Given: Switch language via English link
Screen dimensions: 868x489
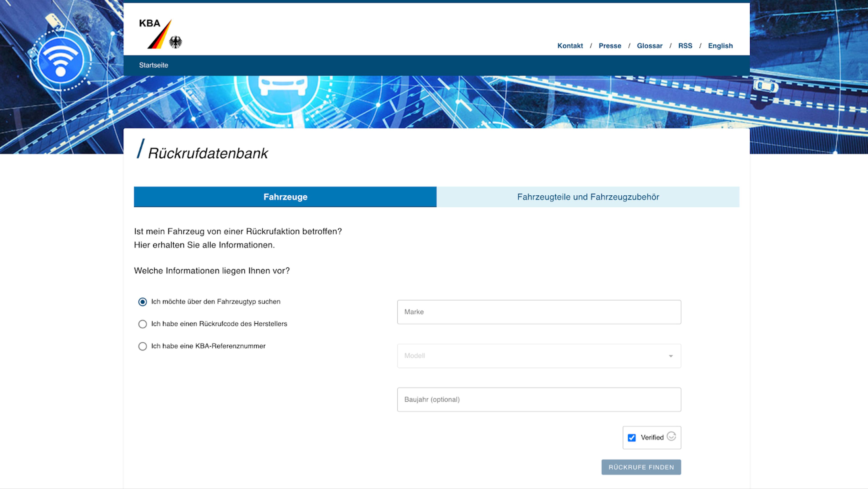Looking at the screenshot, I should point(720,46).
